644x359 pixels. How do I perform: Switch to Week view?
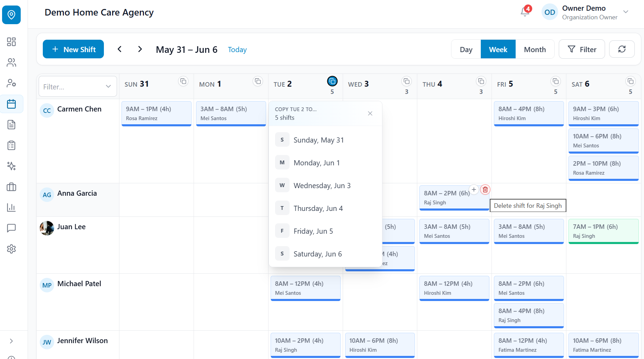(x=498, y=49)
